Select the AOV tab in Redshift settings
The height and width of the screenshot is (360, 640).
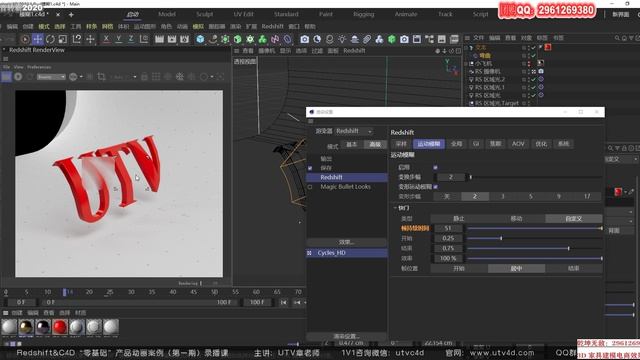[x=518, y=144]
